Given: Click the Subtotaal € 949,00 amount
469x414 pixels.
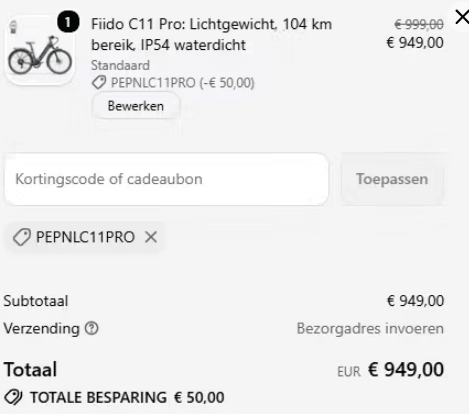Looking at the screenshot, I should point(415,301).
